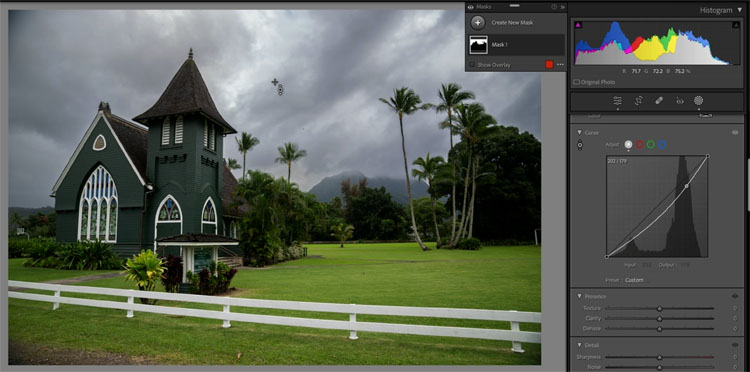The width and height of the screenshot is (750, 372).
Task: Select the red channel curve
Action: point(640,144)
